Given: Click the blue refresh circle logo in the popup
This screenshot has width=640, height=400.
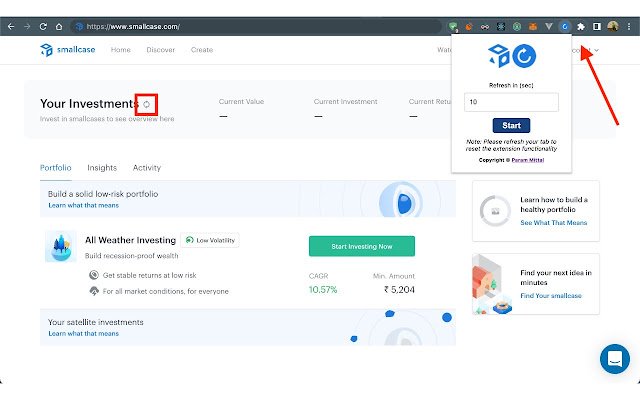Looking at the screenshot, I should [x=524, y=56].
